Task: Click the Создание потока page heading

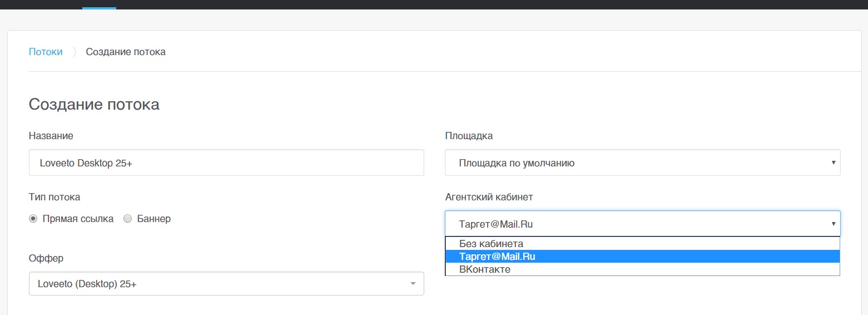Action: [94, 104]
